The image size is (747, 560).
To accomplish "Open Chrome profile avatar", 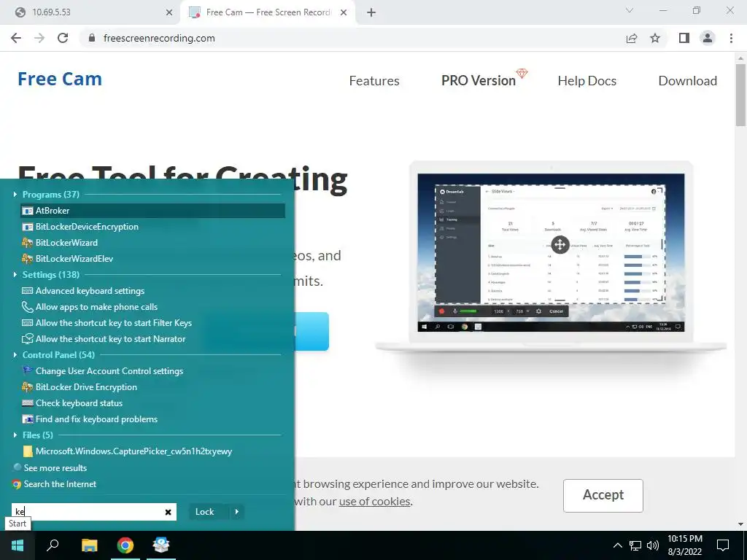I will [708, 38].
